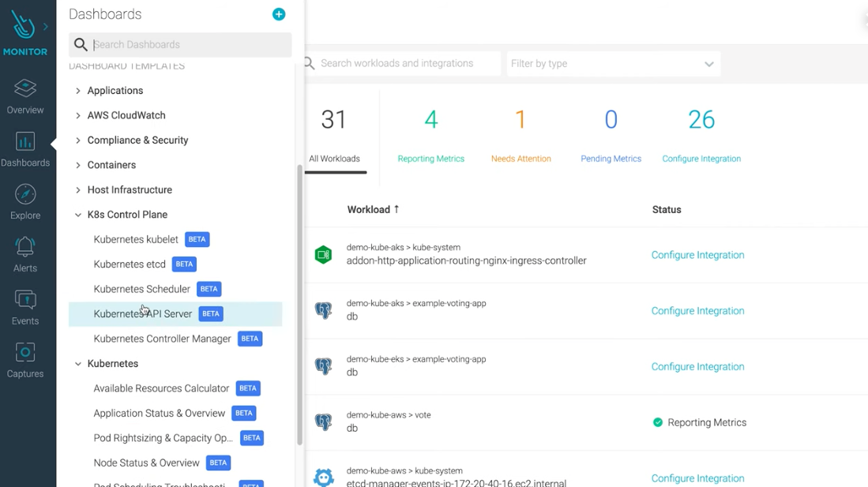Screen dimensions: 868x487
Task: Click the addon-http-application-routing-nginx-ingress-controller workload name
Action: tap(466, 260)
